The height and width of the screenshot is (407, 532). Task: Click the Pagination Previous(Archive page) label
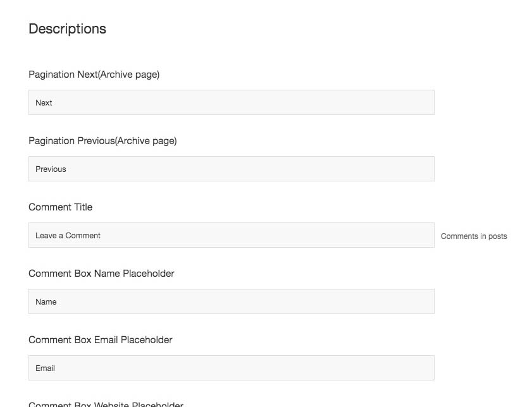(102, 141)
